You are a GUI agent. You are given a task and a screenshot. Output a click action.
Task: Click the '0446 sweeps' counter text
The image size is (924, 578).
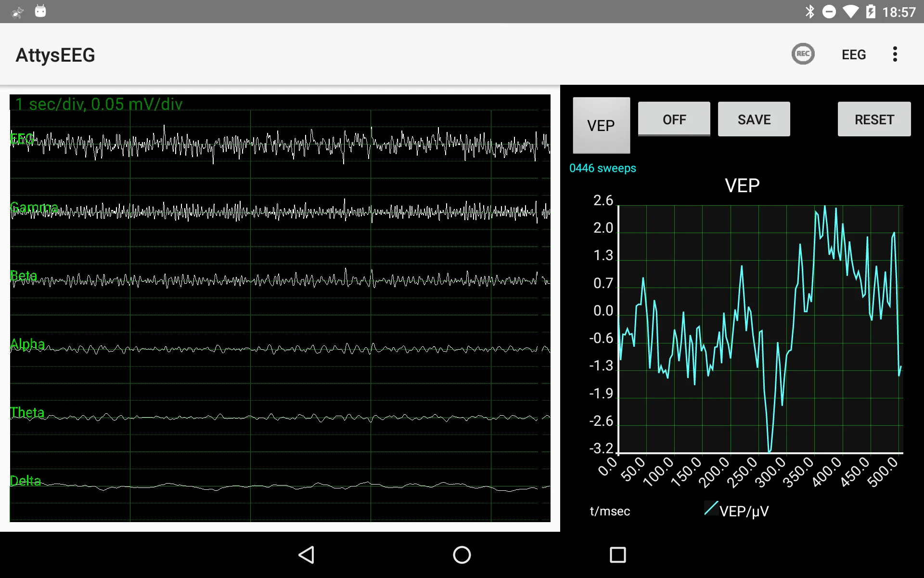603,168
